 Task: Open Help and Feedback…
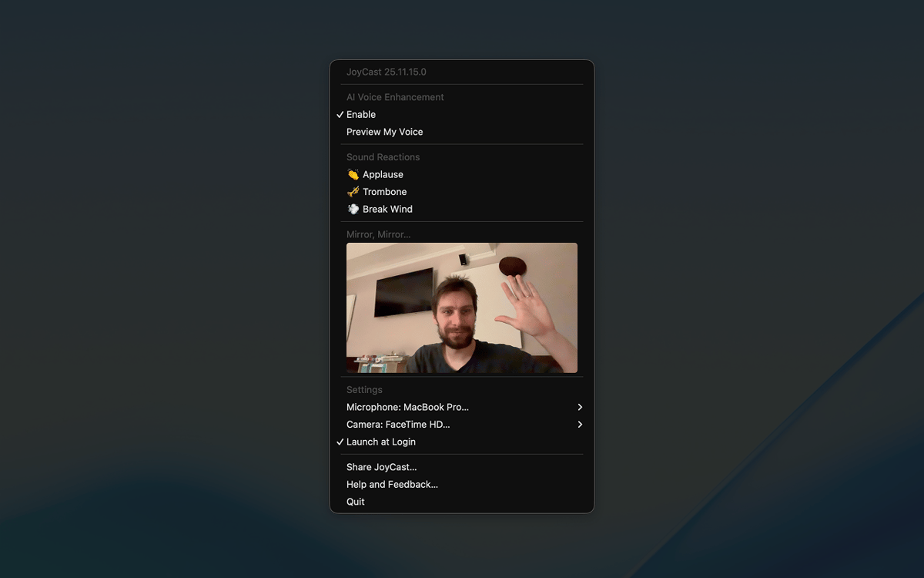pyautogui.click(x=392, y=485)
